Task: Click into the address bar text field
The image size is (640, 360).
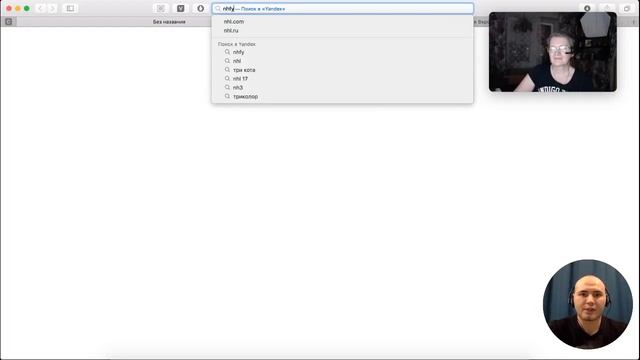Action: 342,9
